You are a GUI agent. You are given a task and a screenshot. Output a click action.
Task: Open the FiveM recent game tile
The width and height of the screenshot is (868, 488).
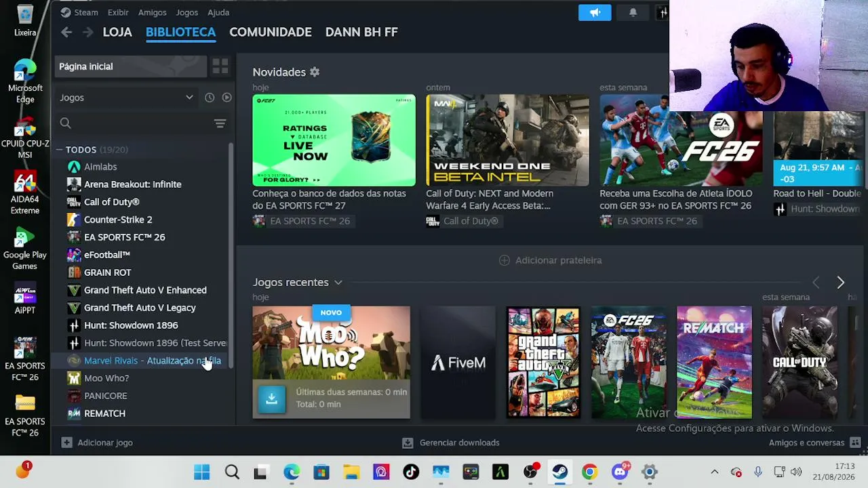pos(458,363)
